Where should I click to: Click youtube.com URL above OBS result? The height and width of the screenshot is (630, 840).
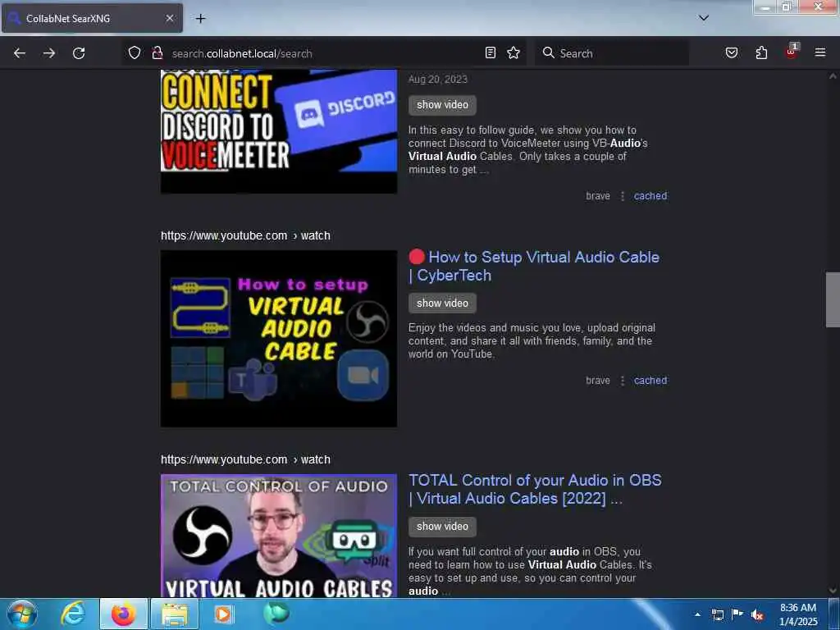pyautogui.click(x=245, y=459)
